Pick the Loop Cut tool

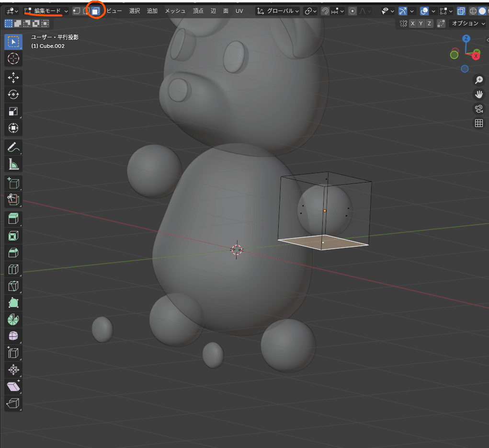coord(13,270)
